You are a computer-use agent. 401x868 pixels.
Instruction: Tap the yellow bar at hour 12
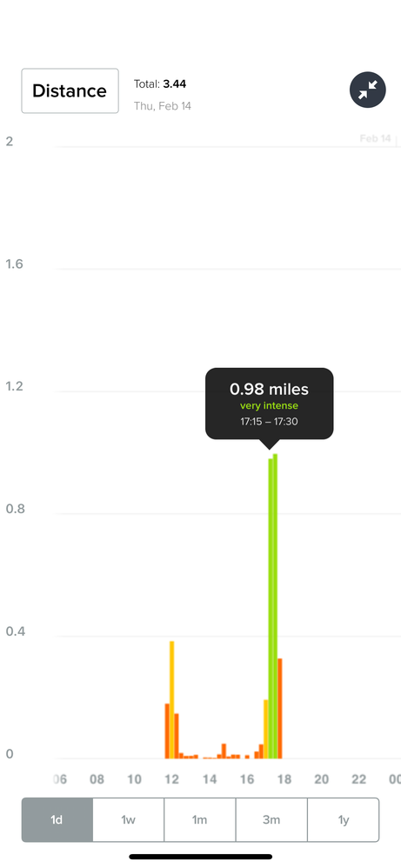point(171,700)
